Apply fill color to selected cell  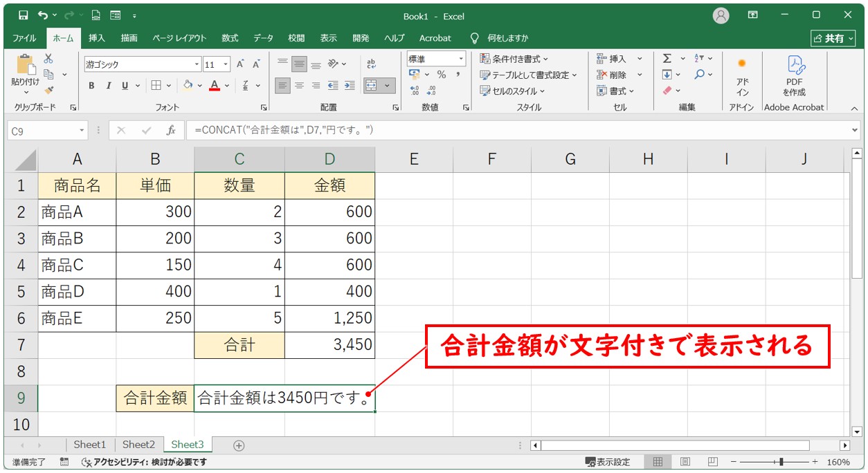(188, 85)
